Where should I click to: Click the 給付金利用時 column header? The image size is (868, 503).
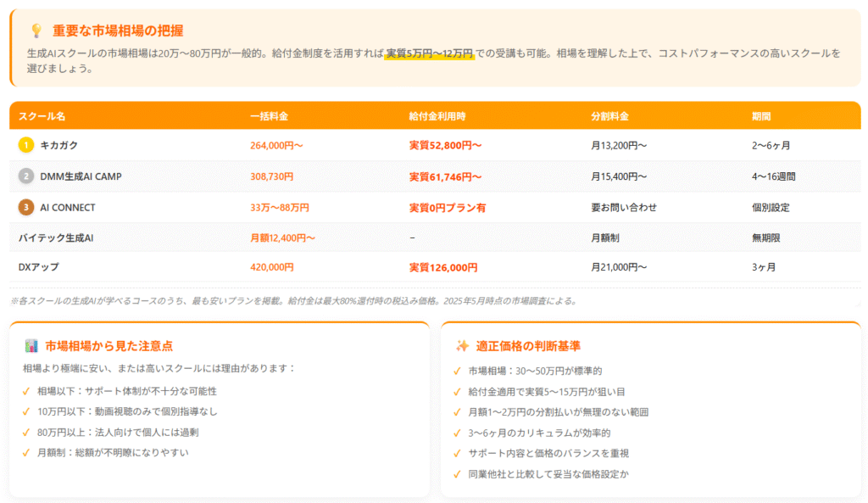tap(437, 116)
